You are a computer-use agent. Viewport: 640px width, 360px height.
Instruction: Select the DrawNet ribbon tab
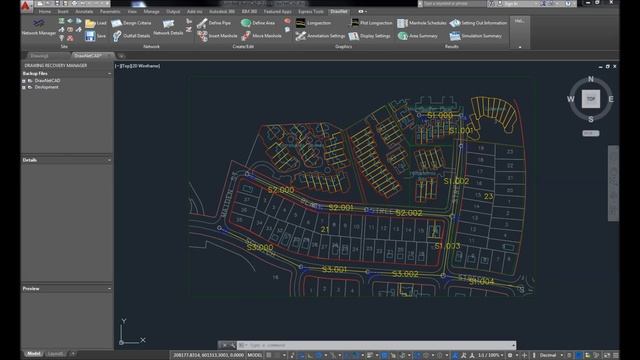click(339, 11)
